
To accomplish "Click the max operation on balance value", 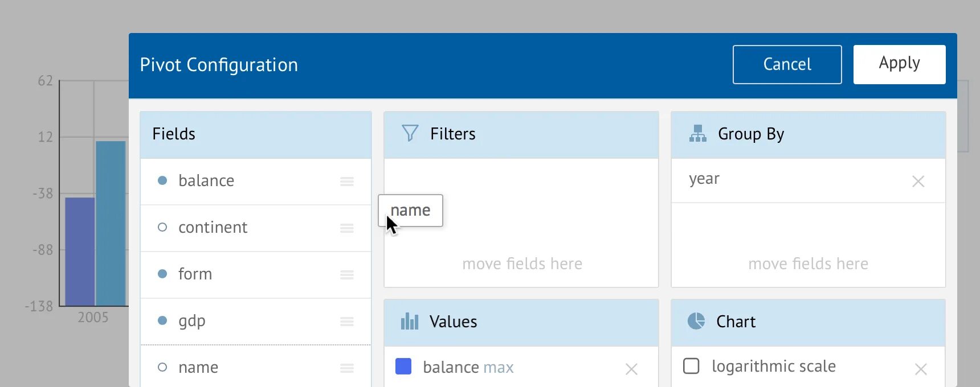I will (x=498, y=368).
